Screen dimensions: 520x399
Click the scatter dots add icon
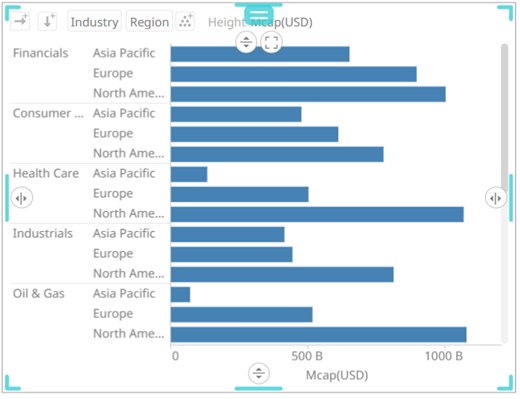[185, 21]
